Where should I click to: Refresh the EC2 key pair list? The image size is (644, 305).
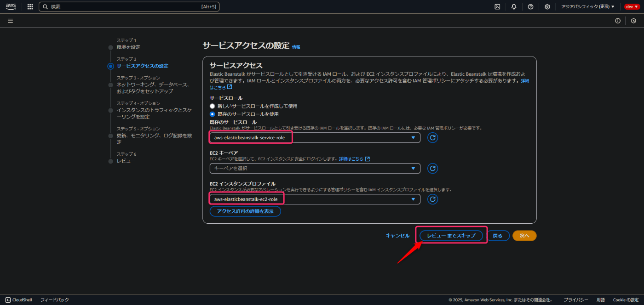click(x=432, y=168)
